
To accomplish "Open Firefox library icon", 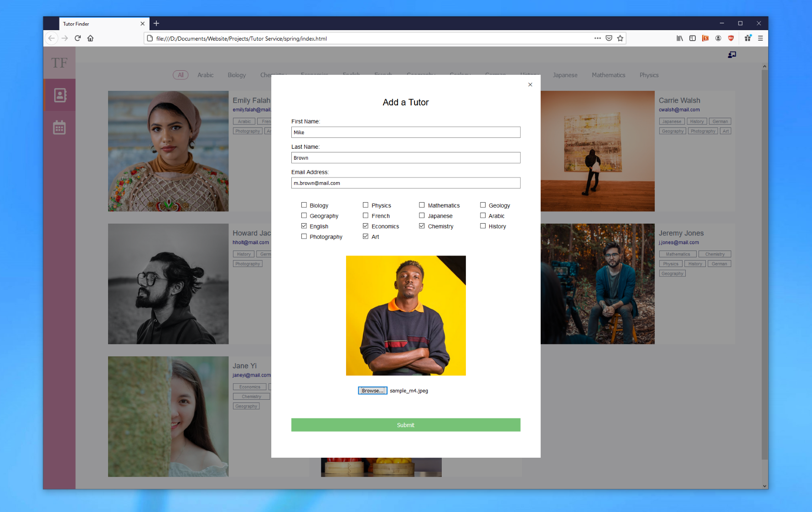I will (680, 38).
